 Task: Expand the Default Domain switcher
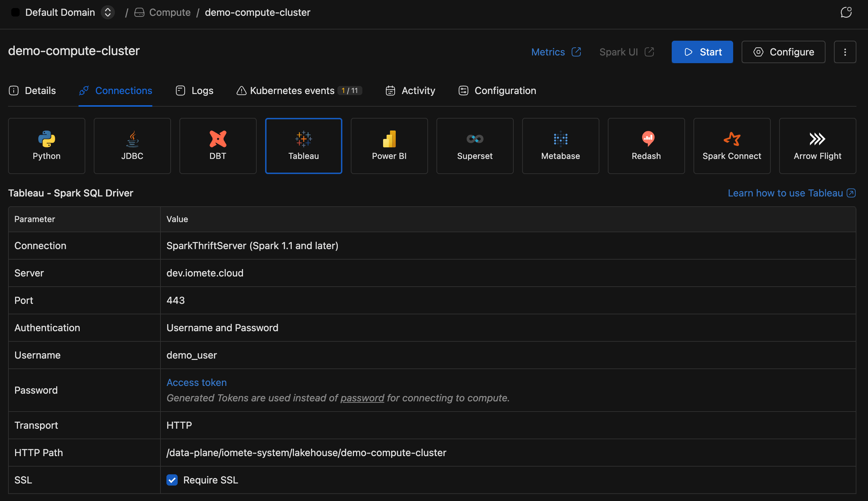(108, 12)
